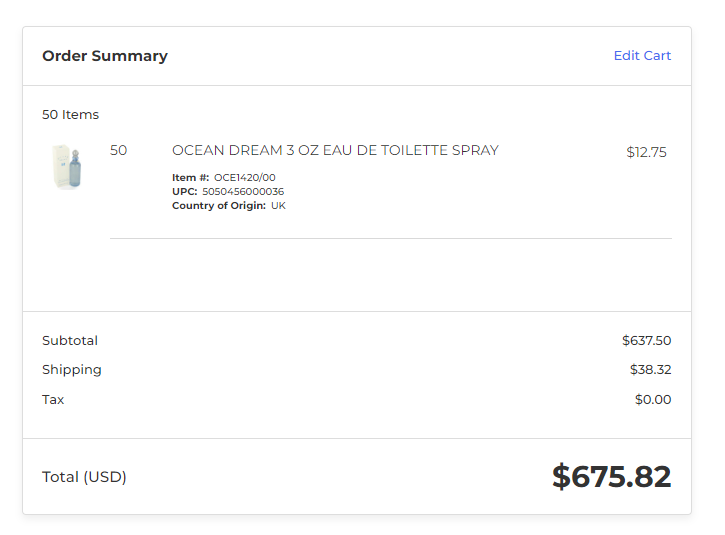
Task: Click the Tax label
Action: (53, 400)
